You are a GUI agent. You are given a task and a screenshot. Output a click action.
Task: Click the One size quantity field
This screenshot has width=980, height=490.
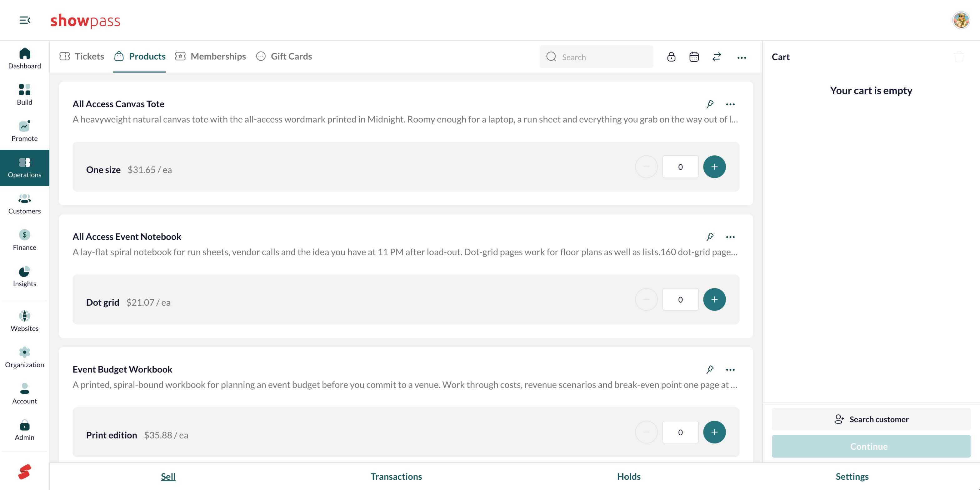coord(680,167)
